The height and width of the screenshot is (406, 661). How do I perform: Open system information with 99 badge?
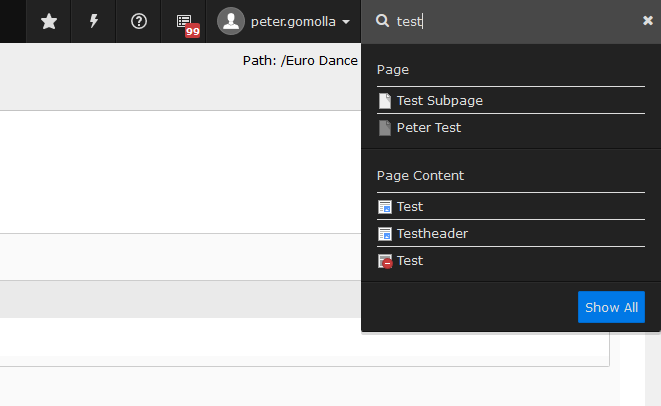[x=185, y=22]
